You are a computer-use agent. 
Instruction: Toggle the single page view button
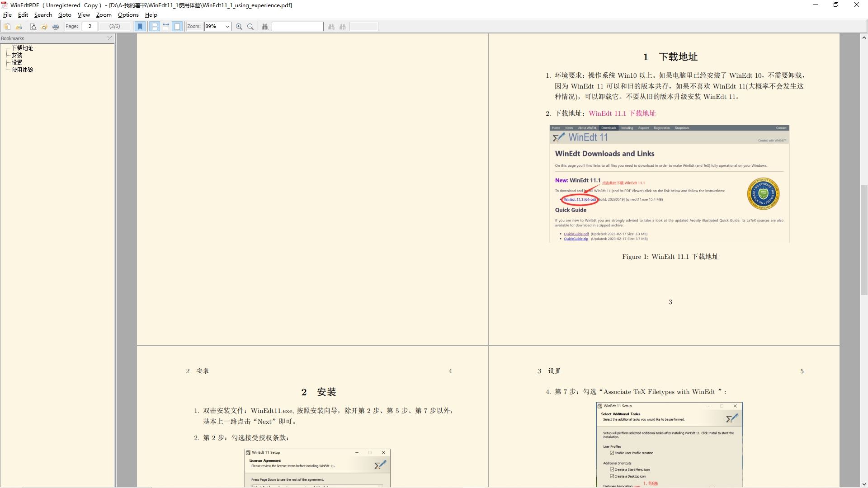(x=177, y=27)
